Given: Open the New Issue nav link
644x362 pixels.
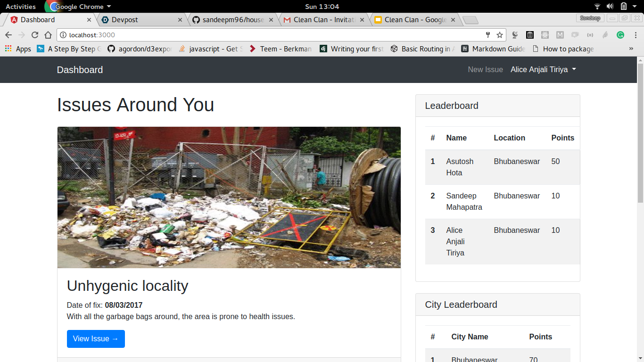Looking at the screenshot, I should coord(485,69).
